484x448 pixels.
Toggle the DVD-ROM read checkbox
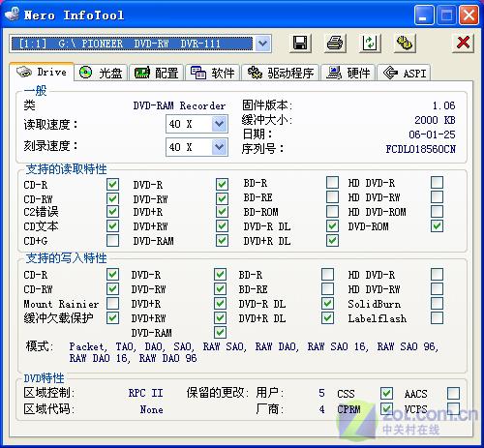(x=437, y=226)
